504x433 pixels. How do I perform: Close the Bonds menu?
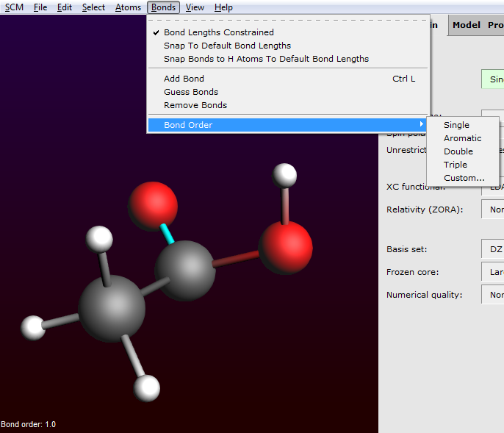point(163,7)
